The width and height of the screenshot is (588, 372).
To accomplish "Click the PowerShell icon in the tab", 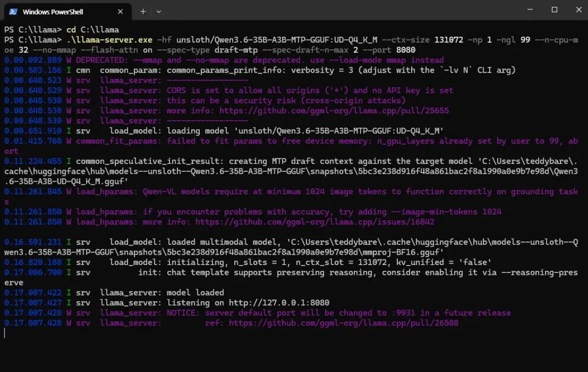I will [13, 11].
